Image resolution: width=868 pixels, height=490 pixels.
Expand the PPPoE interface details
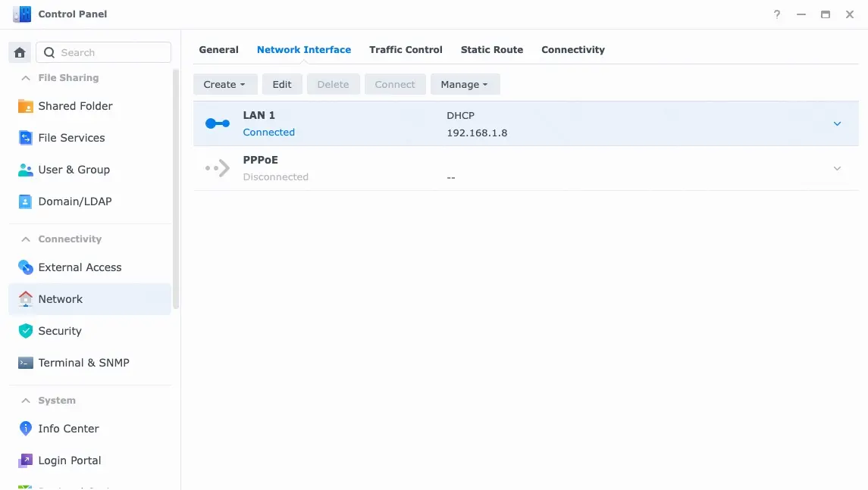(x=837, y=168)
